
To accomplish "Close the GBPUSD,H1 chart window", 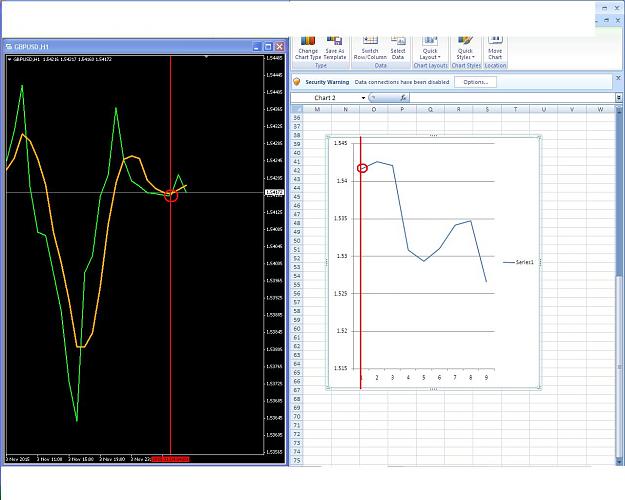I will [x=280, y=47].
